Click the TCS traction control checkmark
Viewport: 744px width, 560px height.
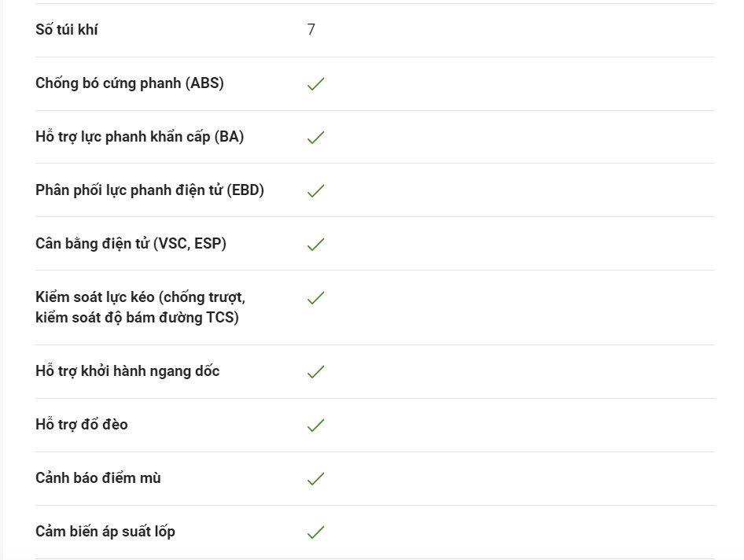click(315, 297)
